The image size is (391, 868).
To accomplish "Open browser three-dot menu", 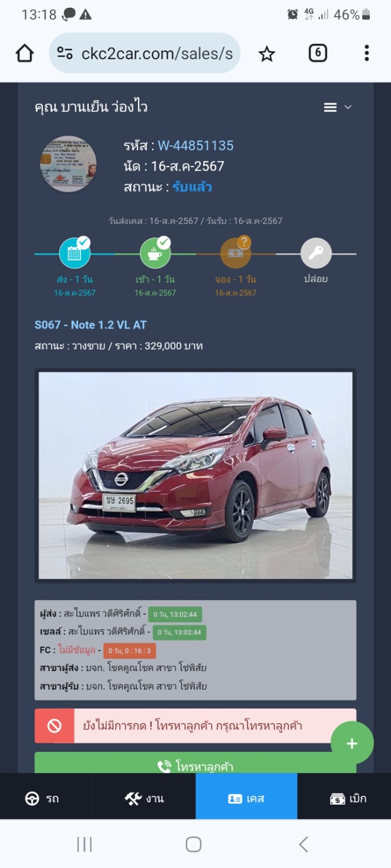I will click(x=366, y=53).
